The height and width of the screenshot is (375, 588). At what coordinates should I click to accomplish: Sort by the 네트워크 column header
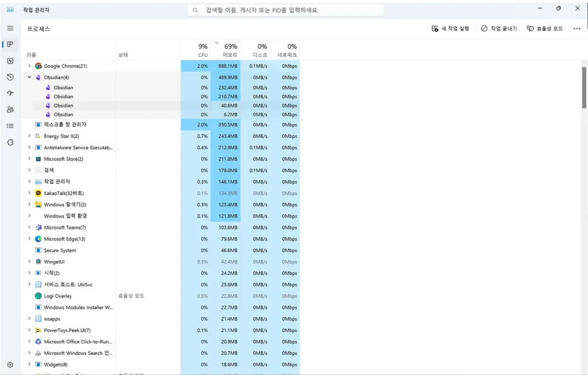[x=285, y=50]
